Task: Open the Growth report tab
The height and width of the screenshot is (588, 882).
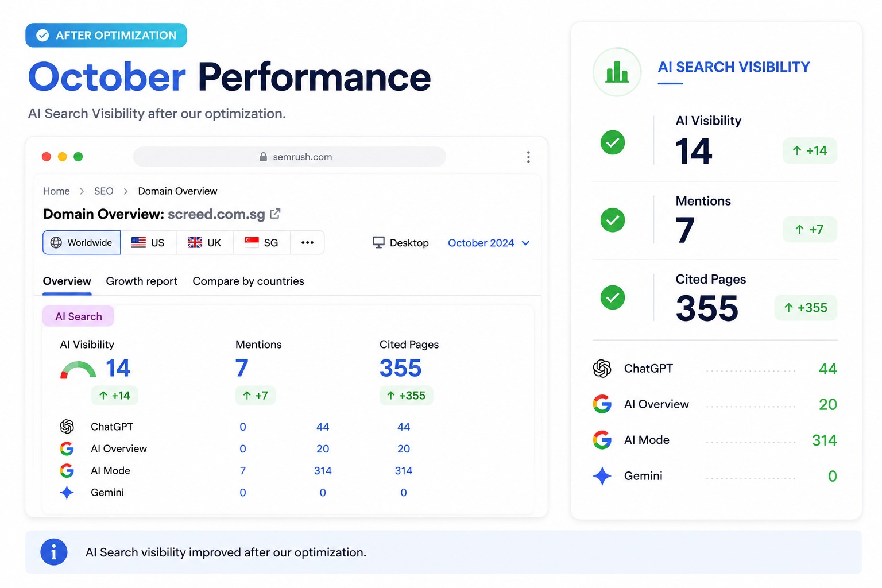Action: pyautogui.click(x=142, y=281)
